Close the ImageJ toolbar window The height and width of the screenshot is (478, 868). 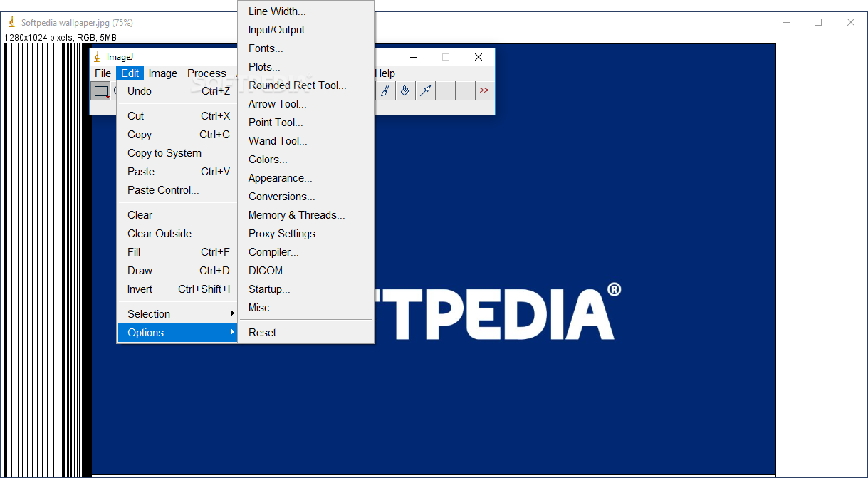[x=479, y=57]
